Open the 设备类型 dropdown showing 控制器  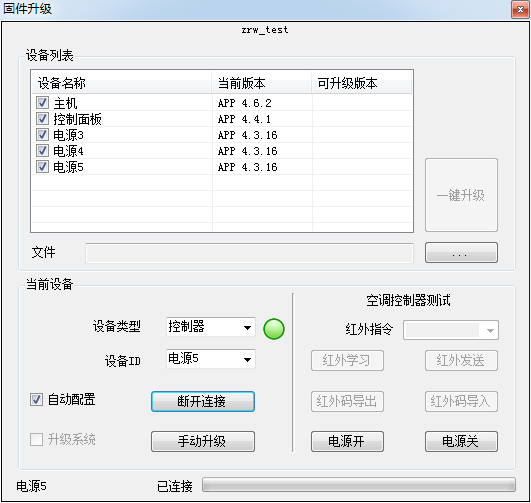coord(211,327)
